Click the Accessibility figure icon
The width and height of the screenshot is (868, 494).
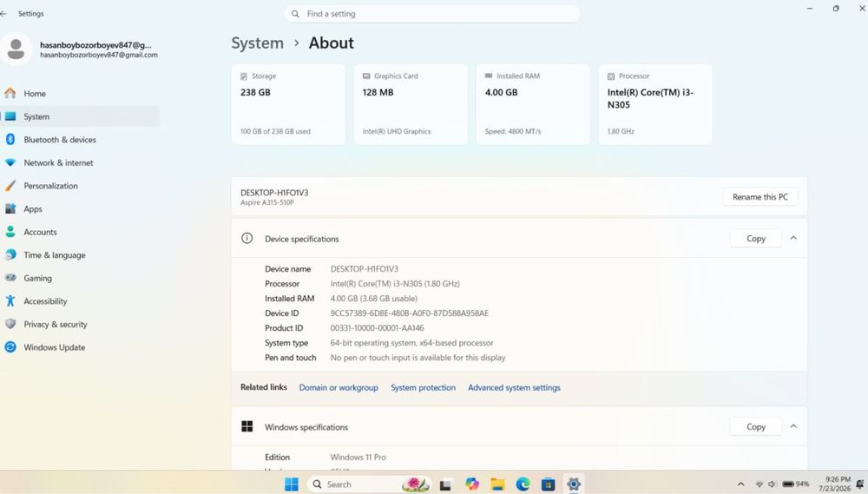point(10,300)
